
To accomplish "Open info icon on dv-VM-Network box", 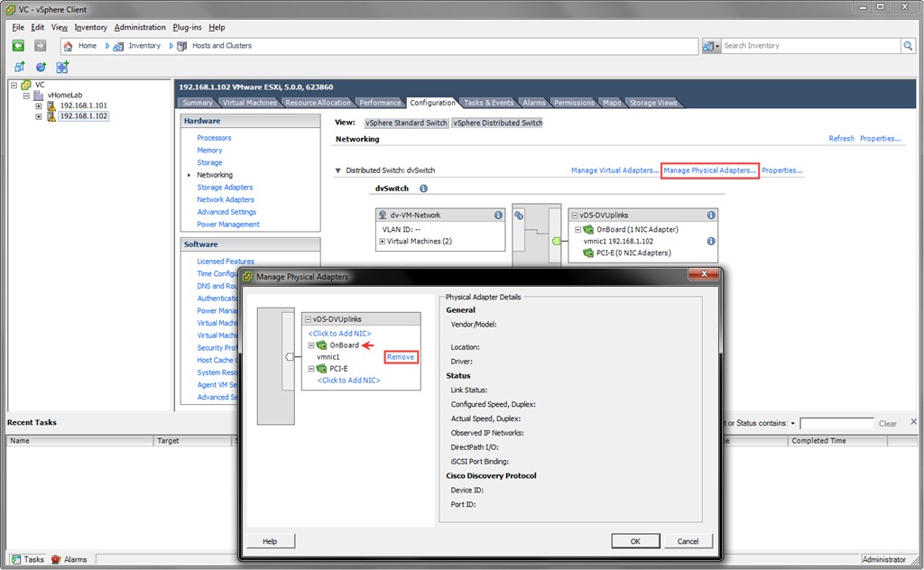I will coord(498,216).
